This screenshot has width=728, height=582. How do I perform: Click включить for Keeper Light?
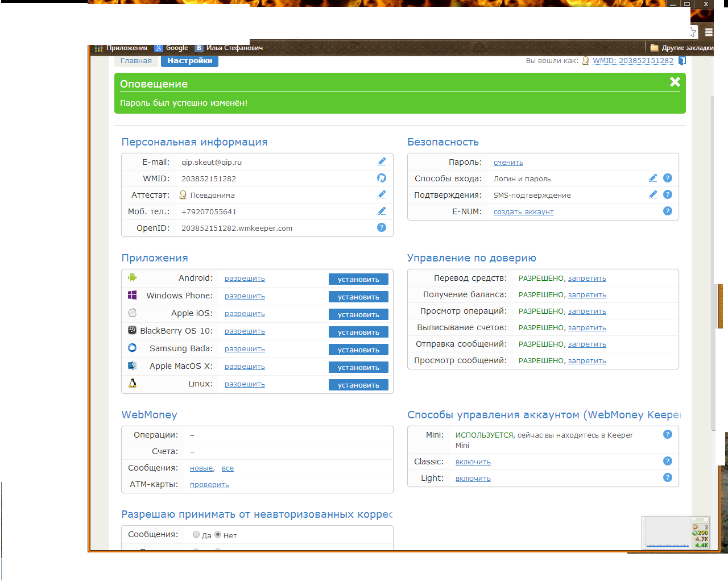473,479
